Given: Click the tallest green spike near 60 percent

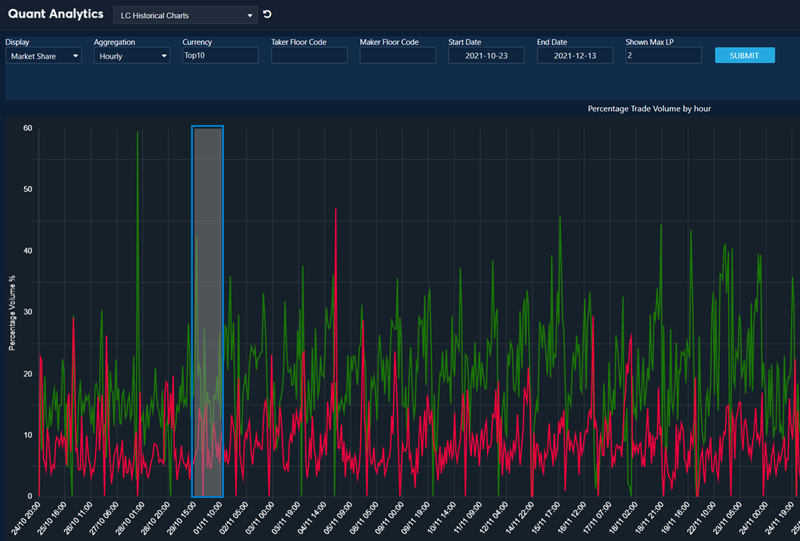Looking at the screenshot, I should pos(137,135).
